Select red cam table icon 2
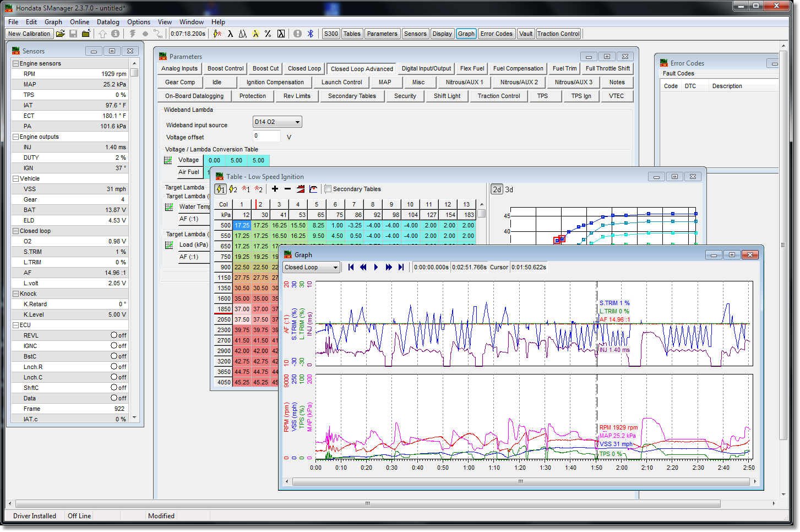 click(258, 189)
